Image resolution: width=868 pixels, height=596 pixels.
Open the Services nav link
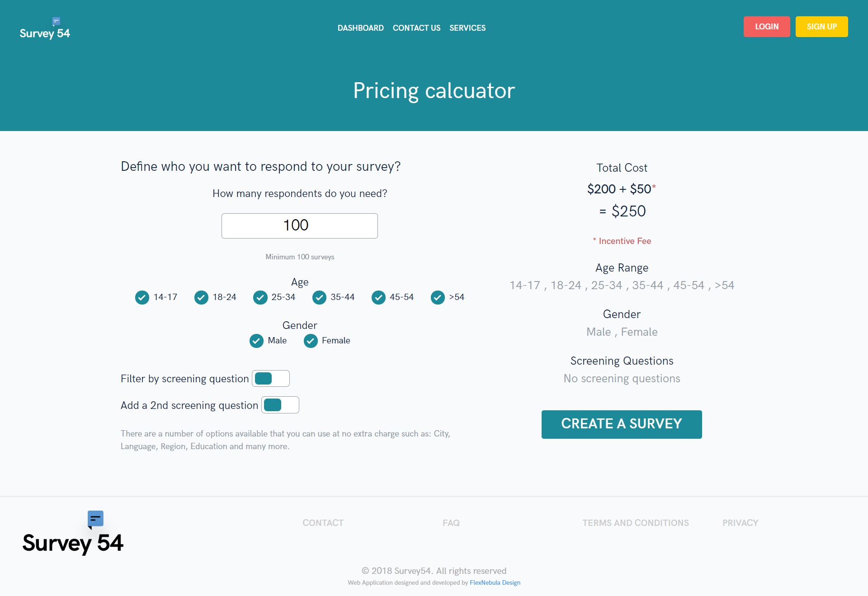(467, 28)
